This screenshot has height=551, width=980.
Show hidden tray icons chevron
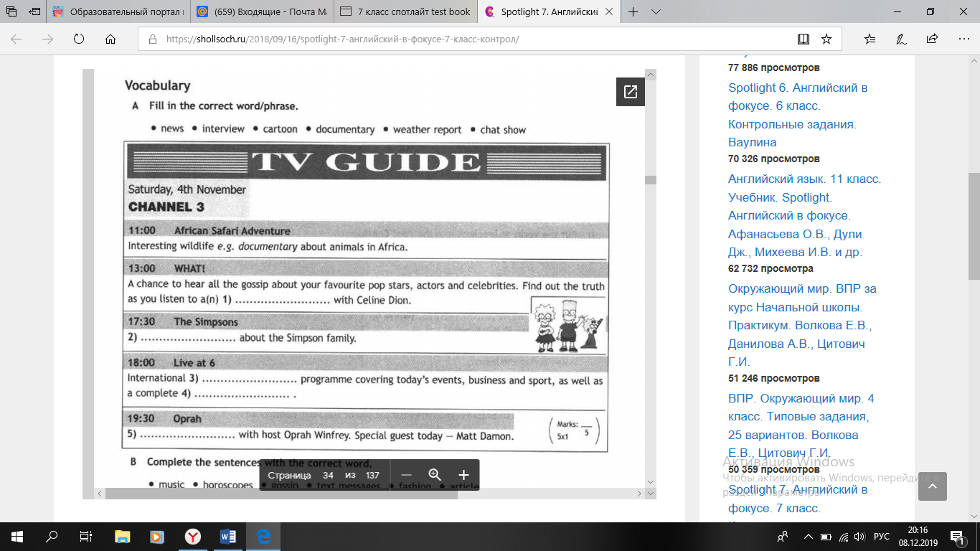click(x=809, y=536)
